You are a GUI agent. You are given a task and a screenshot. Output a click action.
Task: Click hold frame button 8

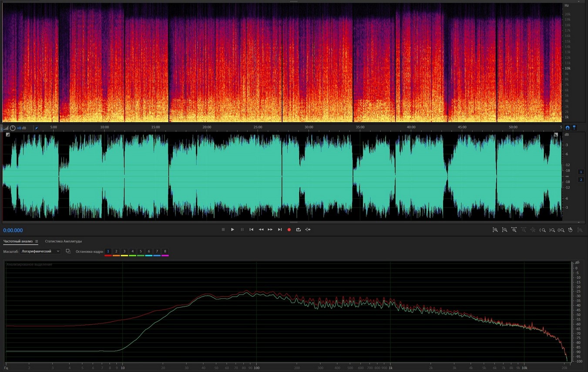tap(165, 251)
